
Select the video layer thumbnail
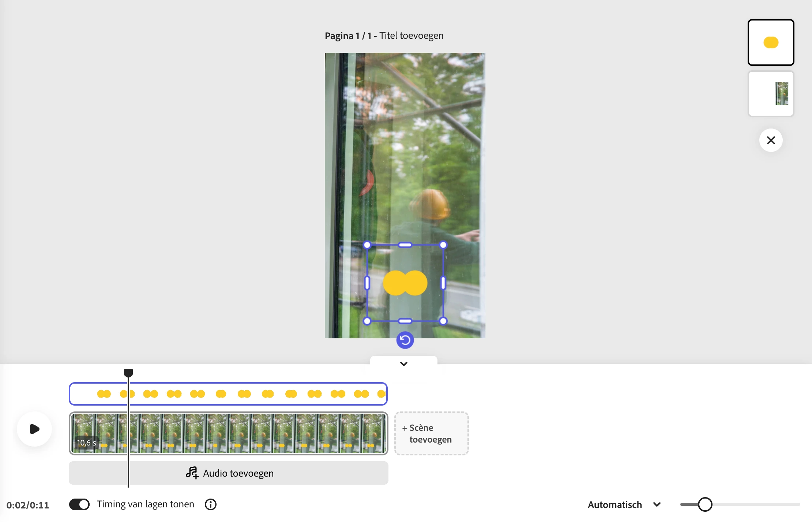coord(771,94)
